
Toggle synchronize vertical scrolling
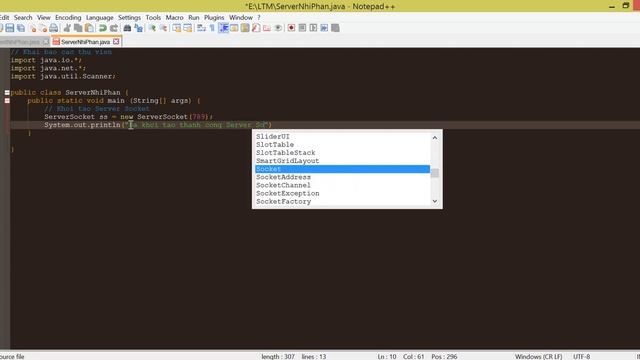177,28
